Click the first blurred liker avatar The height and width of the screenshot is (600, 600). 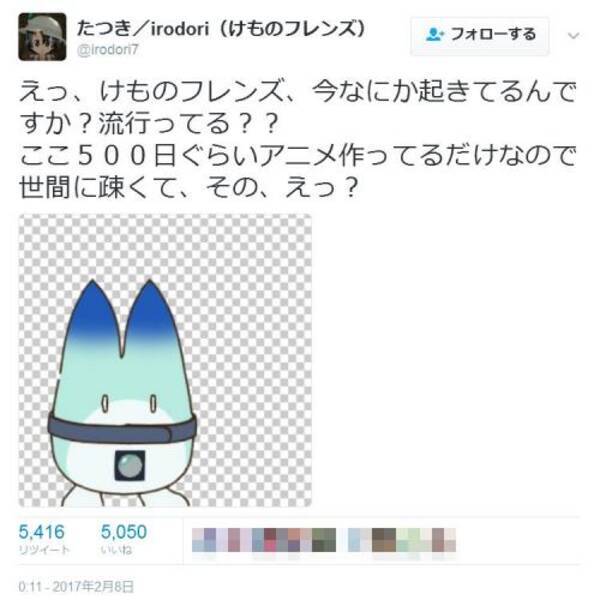pyautogui.click(x=204, y=540)
